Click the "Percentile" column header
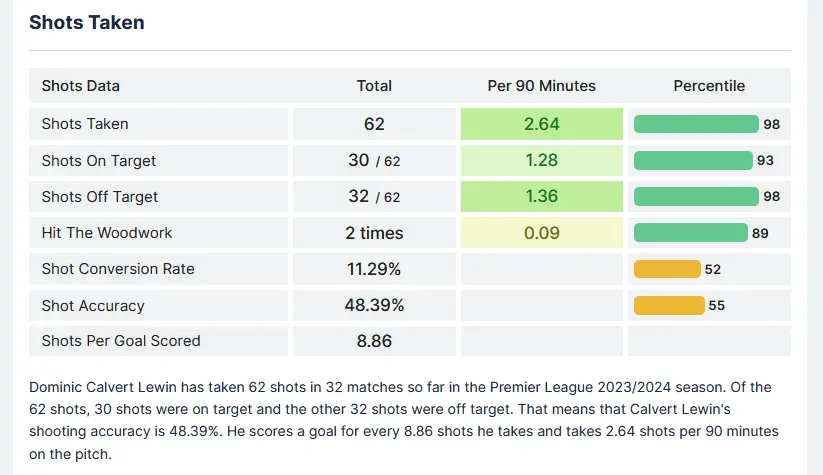The width and height of the screenshot is (823, 475). [x=709, y=86]
